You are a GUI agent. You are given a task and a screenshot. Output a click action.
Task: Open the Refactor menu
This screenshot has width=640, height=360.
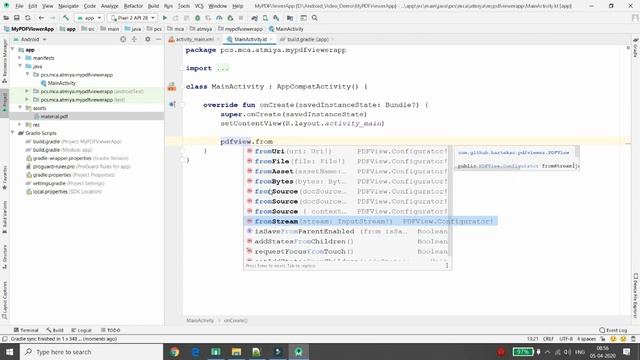point(133,6)
